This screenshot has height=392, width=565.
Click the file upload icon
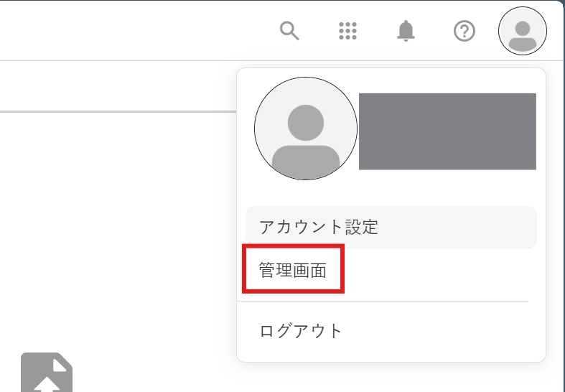click(x=47, y=372)
